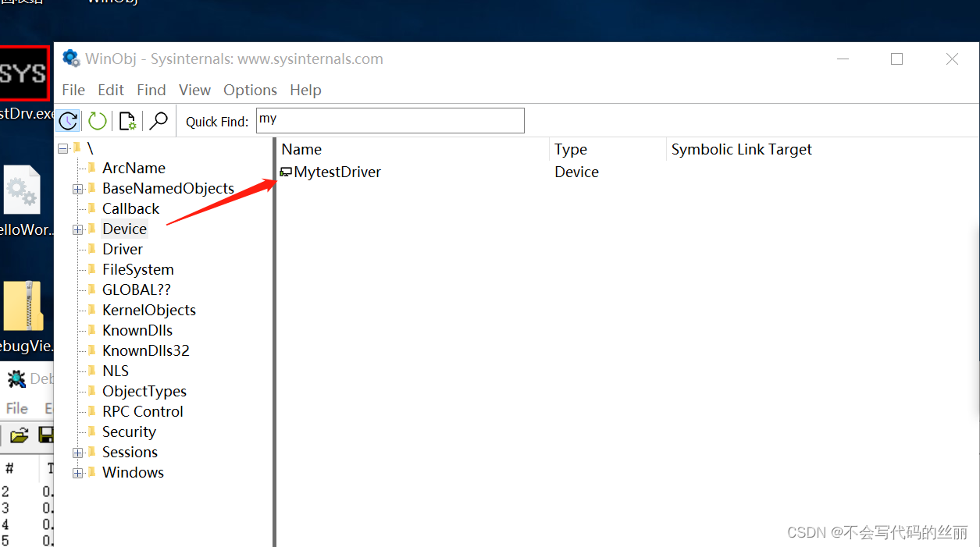Screen dimensions: 980x547
Task: Minimize the WinObj window
Action: point(843,59)
